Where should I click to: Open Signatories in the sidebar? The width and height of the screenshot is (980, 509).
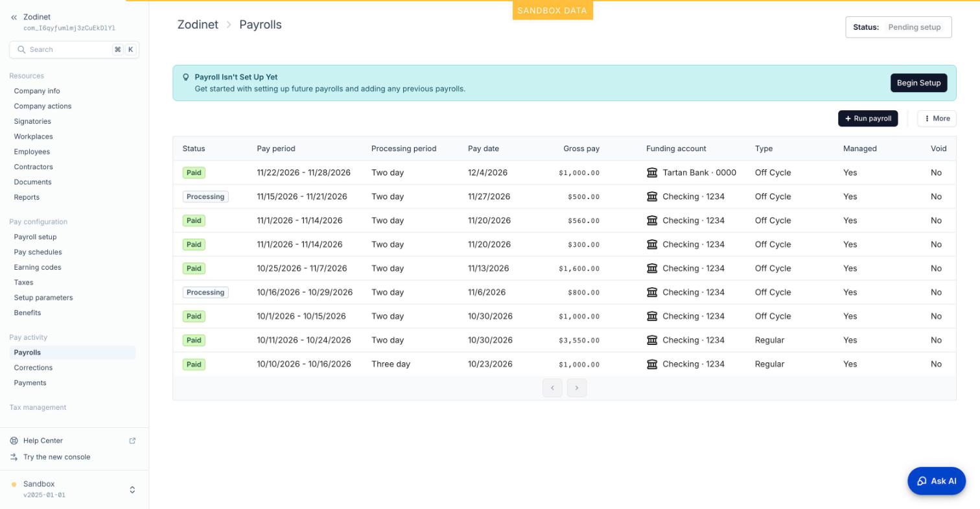point(32,121)
